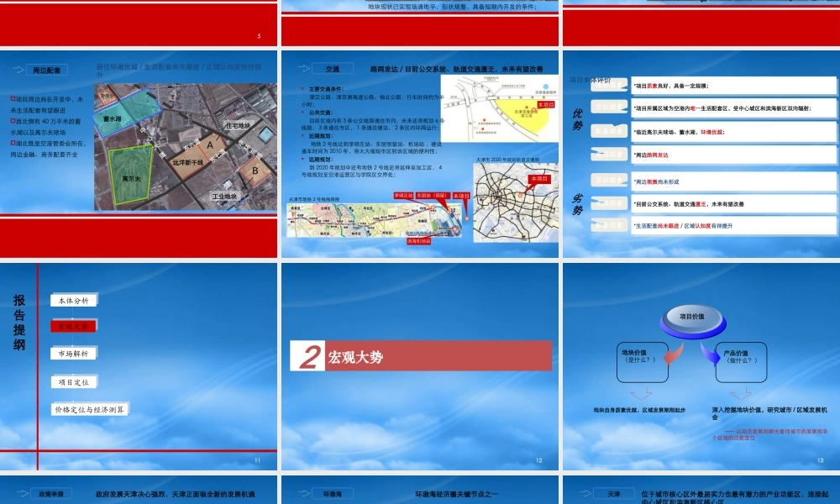Click plot B on the aerial map
Image resolution: width=840 pixels, height=504 pixels.
tap(255, 171)
